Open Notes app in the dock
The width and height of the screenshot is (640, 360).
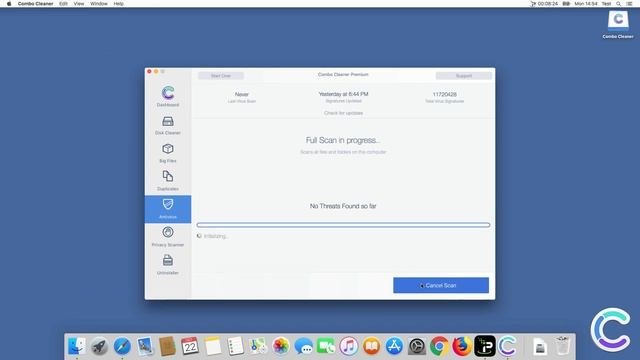click(213, 346)
